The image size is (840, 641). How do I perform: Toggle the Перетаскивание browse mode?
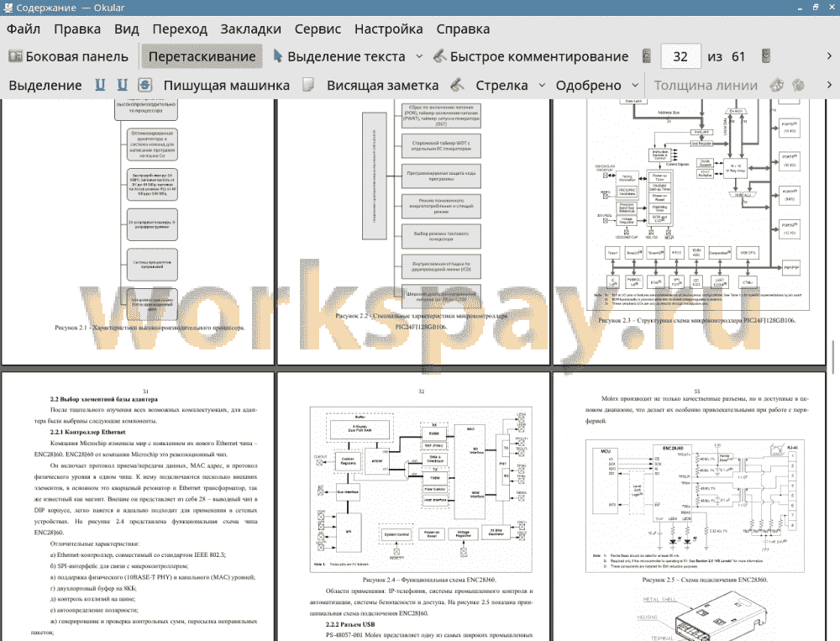[202, 56]
